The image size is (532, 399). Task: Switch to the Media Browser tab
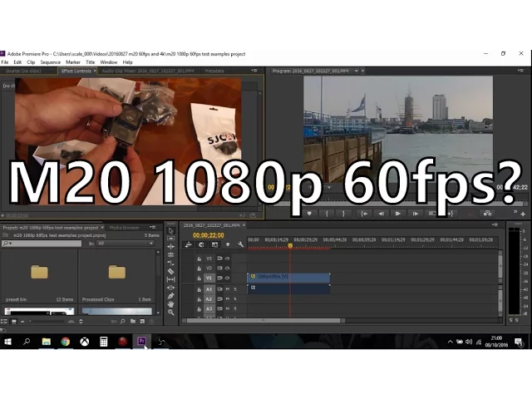point(124,228)
